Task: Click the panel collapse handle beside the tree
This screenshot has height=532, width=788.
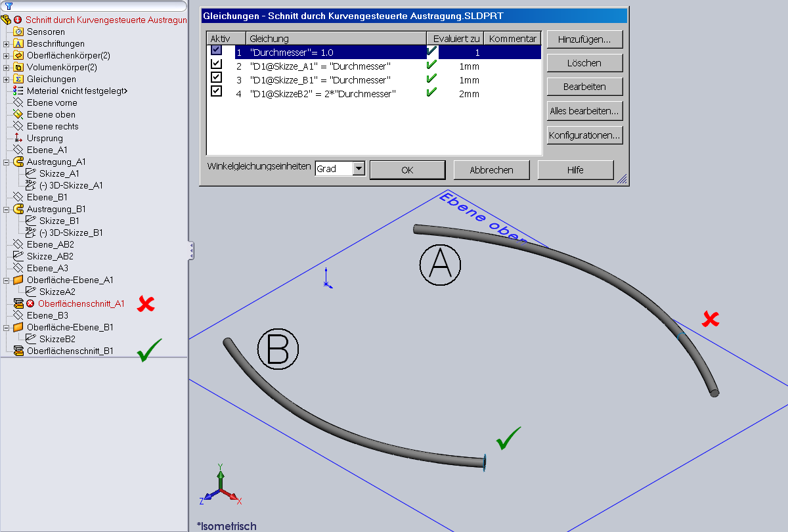Action: click(x=191, y=250)
